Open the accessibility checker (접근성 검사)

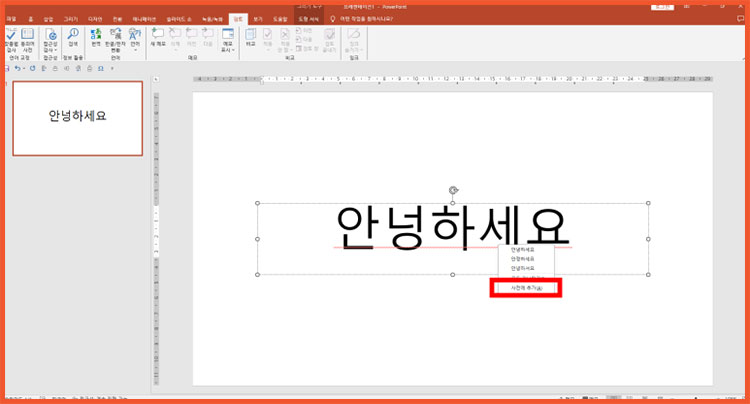click(50, 40)
